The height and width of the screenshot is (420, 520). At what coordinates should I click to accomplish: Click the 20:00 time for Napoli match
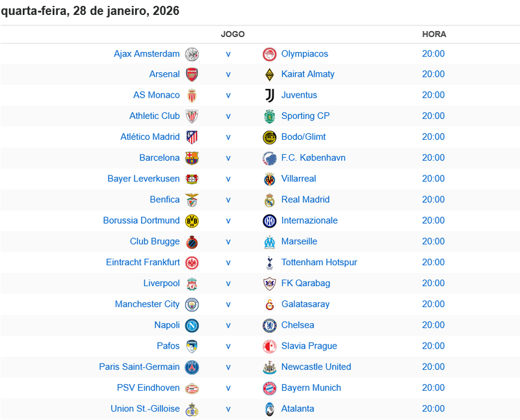(x=433, y=325)
